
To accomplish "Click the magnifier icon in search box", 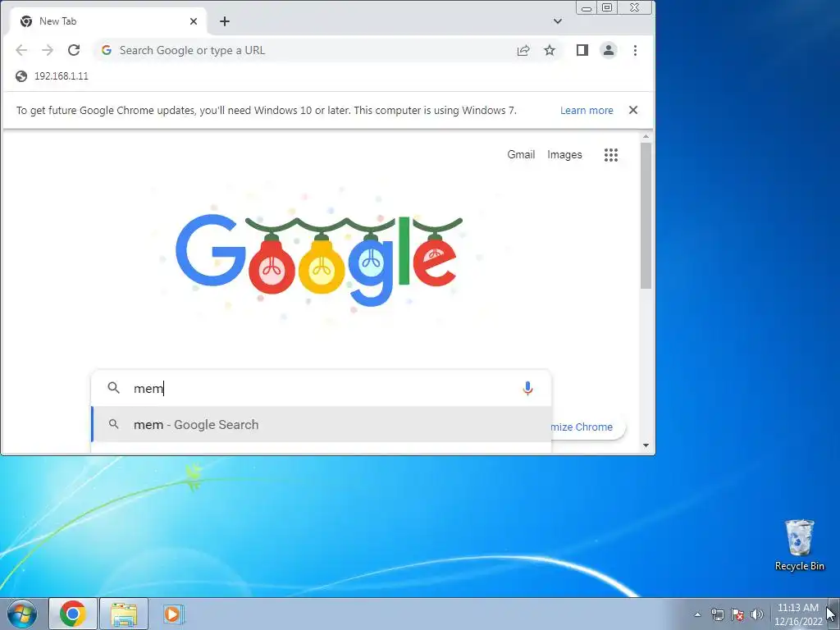I will 113,388.
